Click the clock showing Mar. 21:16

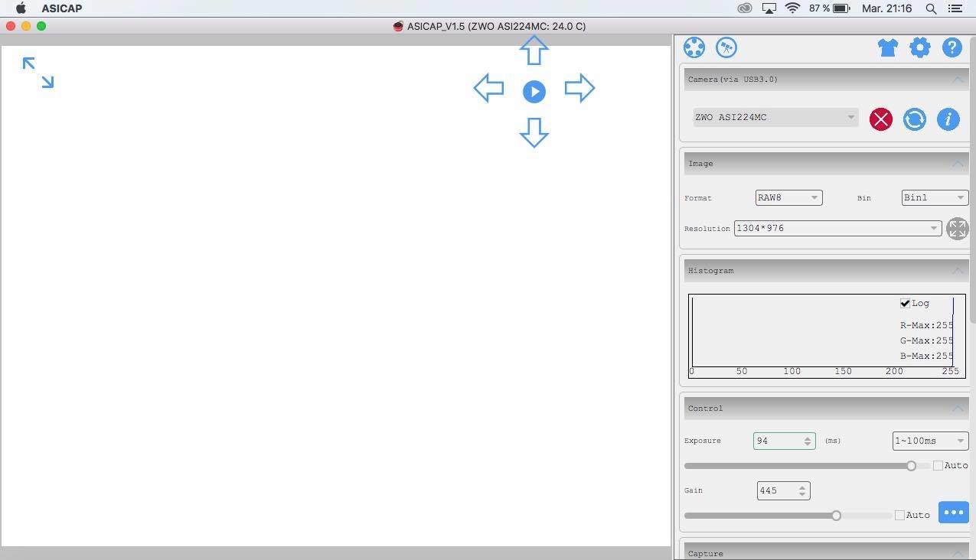886,8
